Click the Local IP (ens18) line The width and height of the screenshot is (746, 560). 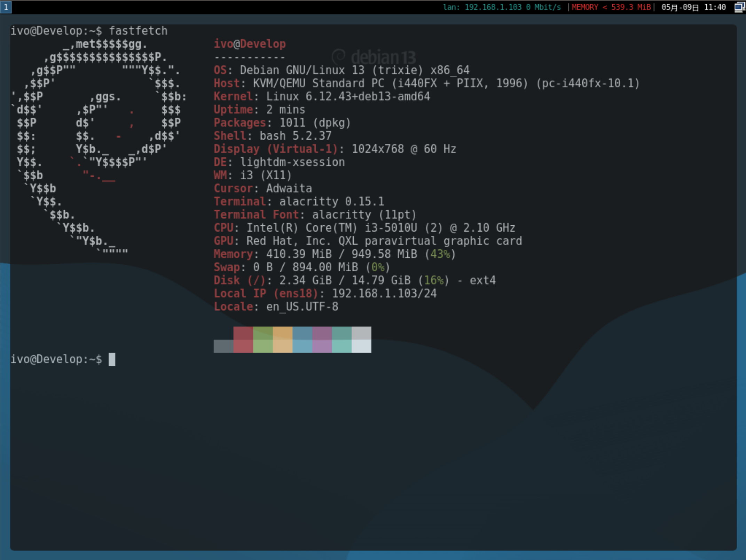click(x=325, y=294)
